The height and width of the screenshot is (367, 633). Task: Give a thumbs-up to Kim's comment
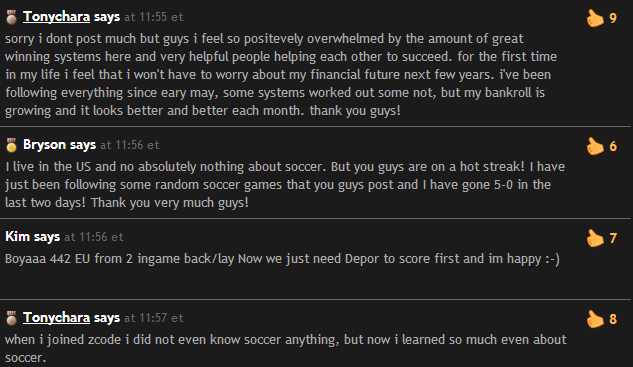pos(595,238)
